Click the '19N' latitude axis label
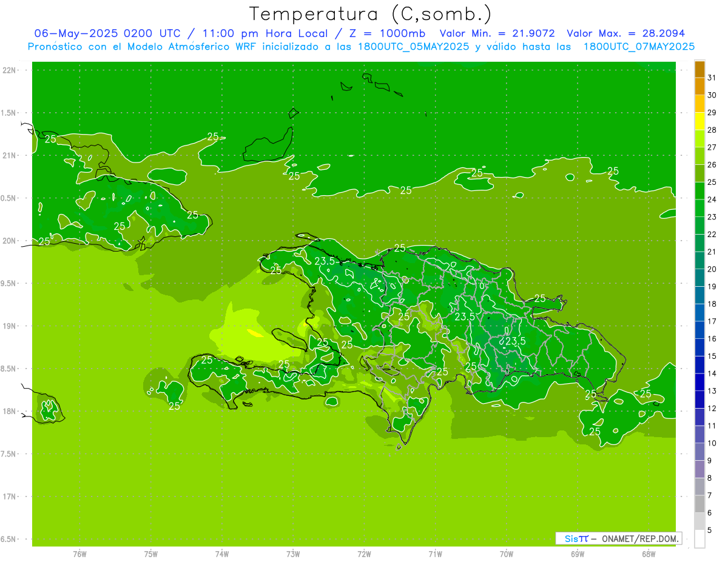This screenshot has width=728, height=562. [9, 326]
